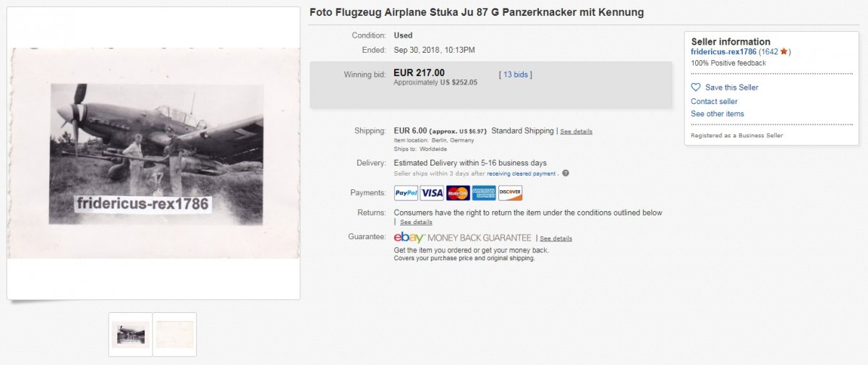
Task: Click the PayPal payment icon
Action: [x=406, y=193]
